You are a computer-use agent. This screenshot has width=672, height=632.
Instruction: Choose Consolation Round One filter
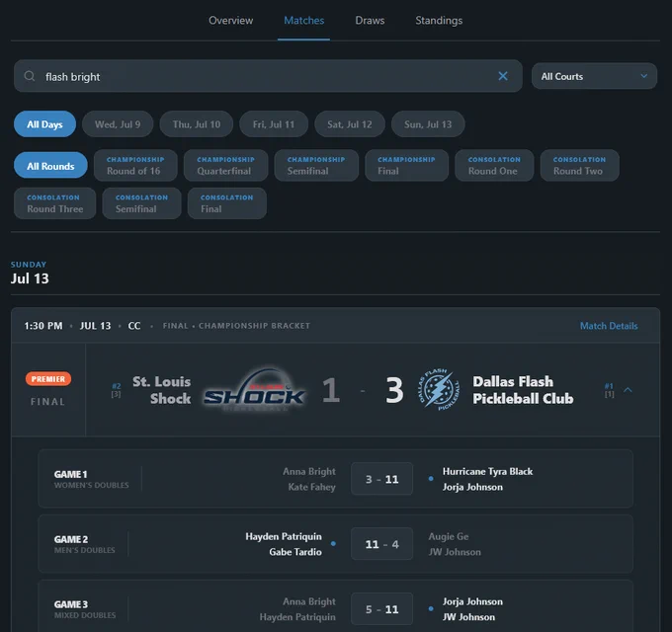(494, 165)
